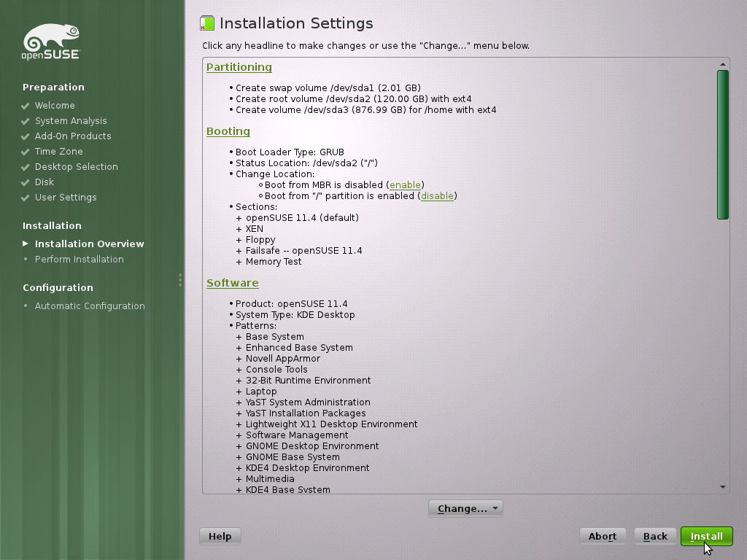Image resolution: width=747 pixels, height=560 pixels.
Task: Click the Abort button
Action: 603,536
